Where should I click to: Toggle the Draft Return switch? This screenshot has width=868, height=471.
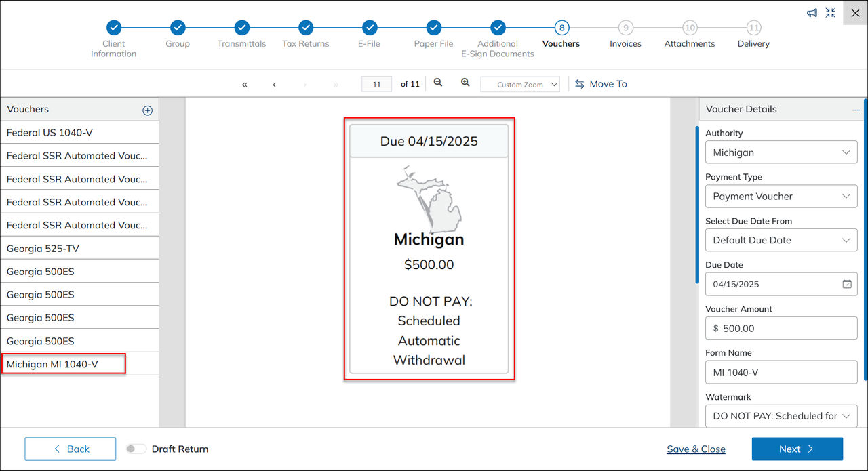pyautogui.click(x=136, y=449)
